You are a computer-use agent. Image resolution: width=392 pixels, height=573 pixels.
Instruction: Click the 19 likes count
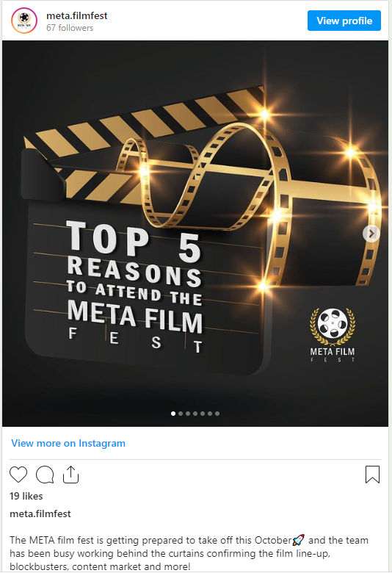pos(26,496)
